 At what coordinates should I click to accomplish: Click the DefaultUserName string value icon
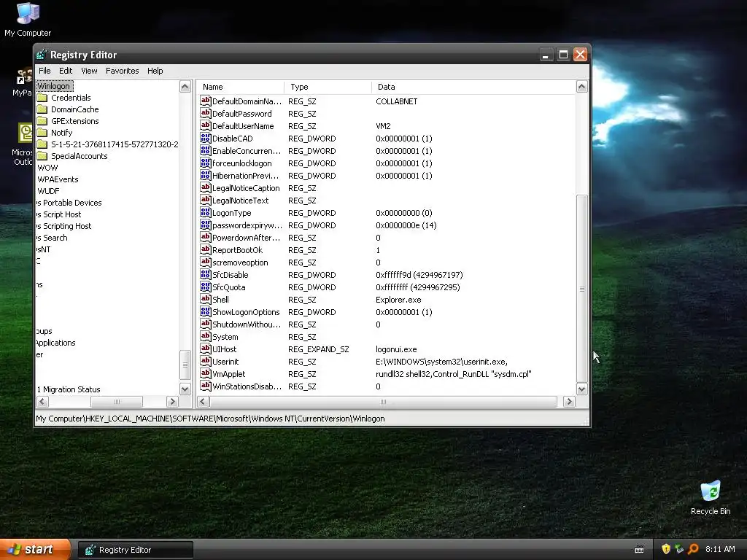pyautogui.click(x=205, y=125)
